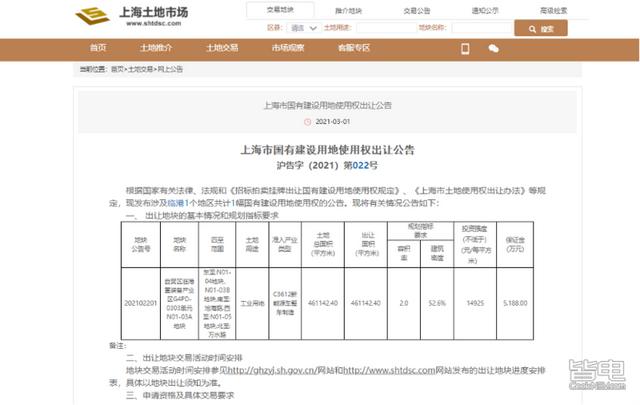
Task: Select the 交易地块 tab
Action: [x=280, y=10]
